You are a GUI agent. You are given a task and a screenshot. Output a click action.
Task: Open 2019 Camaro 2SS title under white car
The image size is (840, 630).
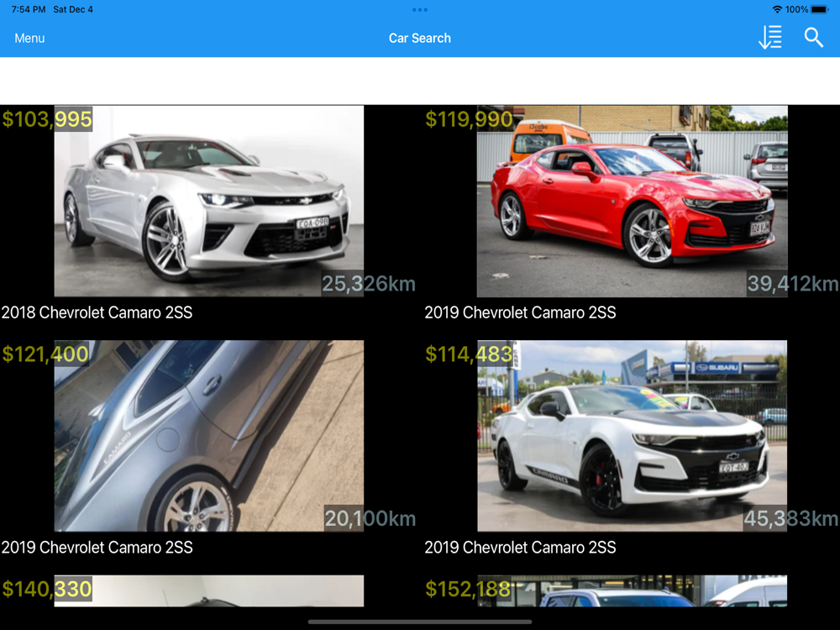(520, 547)
